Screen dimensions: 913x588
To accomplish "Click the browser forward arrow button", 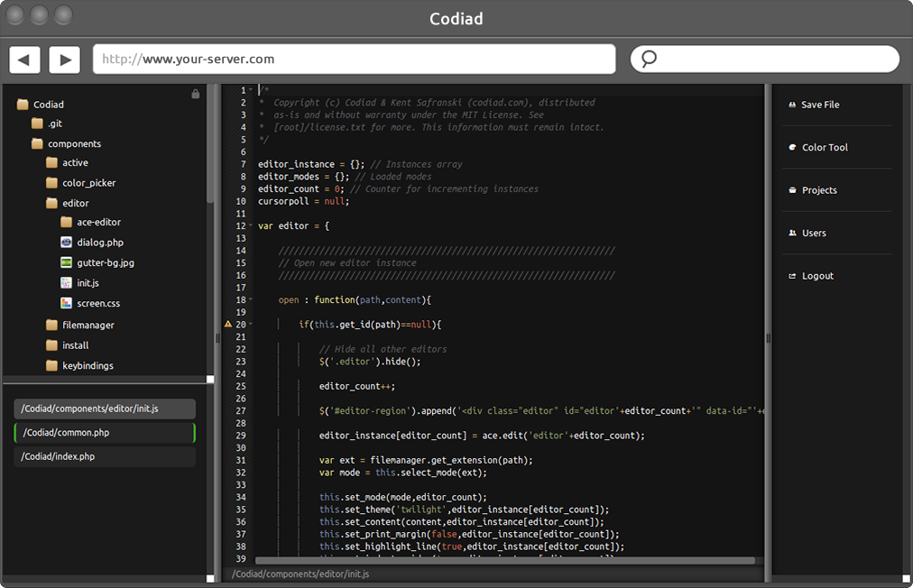I will click(x=65, y=60).
